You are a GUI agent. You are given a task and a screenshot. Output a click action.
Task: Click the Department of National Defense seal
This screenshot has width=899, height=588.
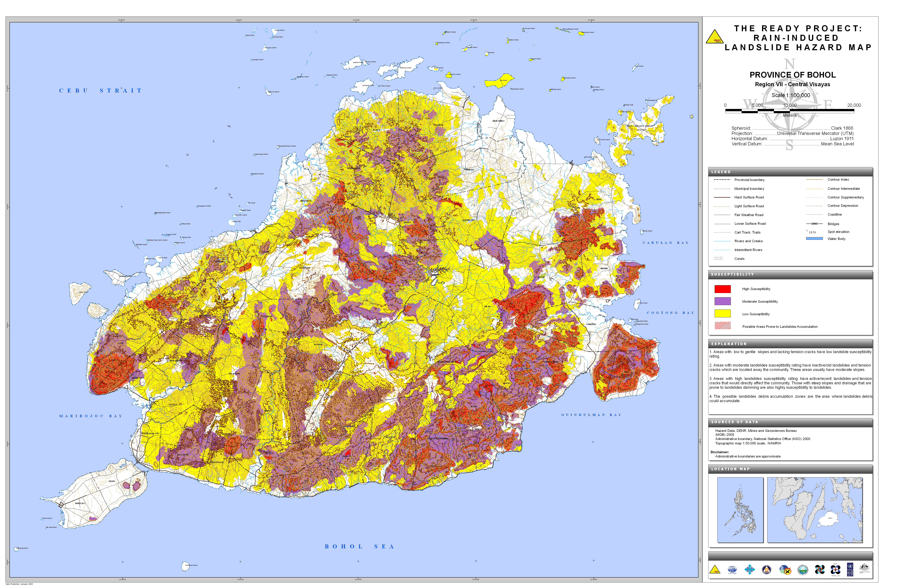point(766,570)
